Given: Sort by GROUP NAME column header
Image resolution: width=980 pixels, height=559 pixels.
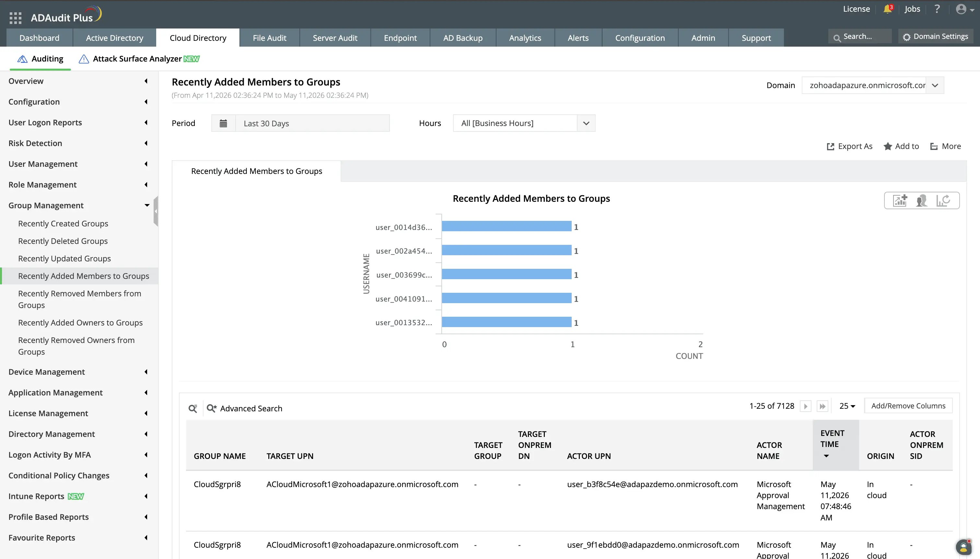Looking at the screenshot, I should click(x=220, y=456).
